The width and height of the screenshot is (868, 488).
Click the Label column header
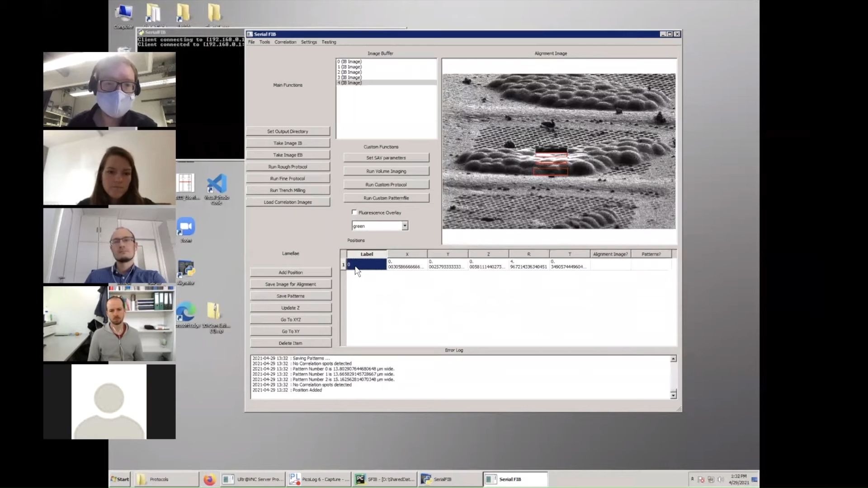pyautogui.click(x=367, y=254)
